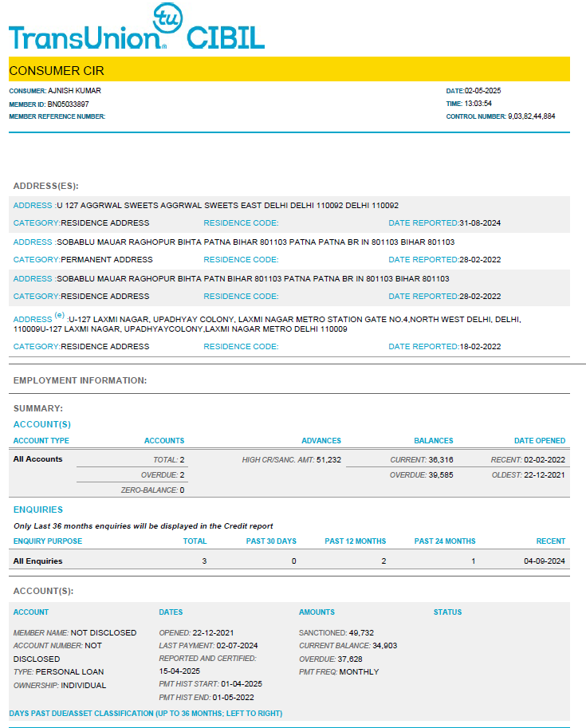Select TYPE: PERSONAL LOAN
Image resolution: width=586 pixels, height=728 pixels.
[58, 672]
